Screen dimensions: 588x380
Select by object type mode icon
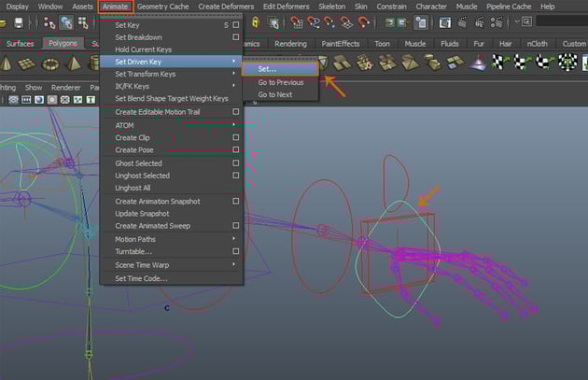pos(66,23)
